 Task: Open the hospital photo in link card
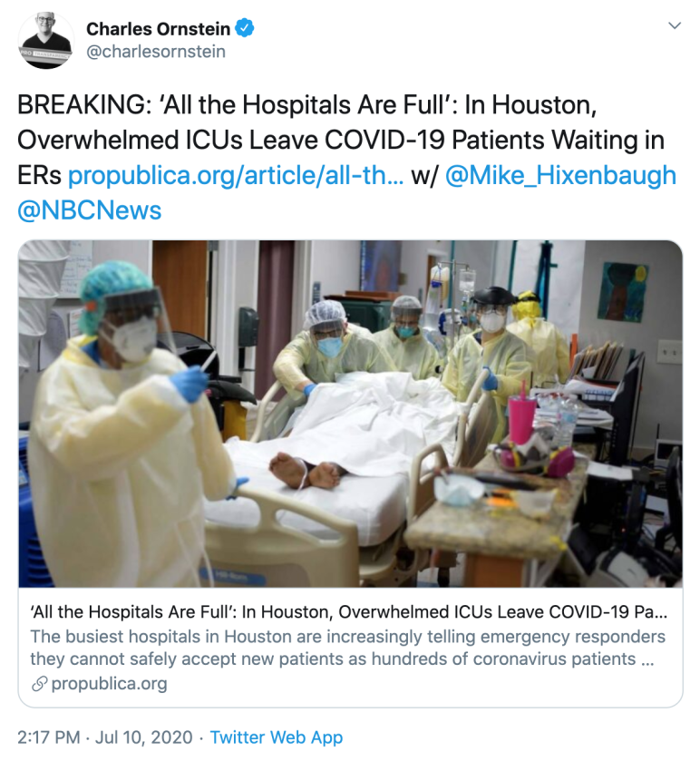(350, 414)
